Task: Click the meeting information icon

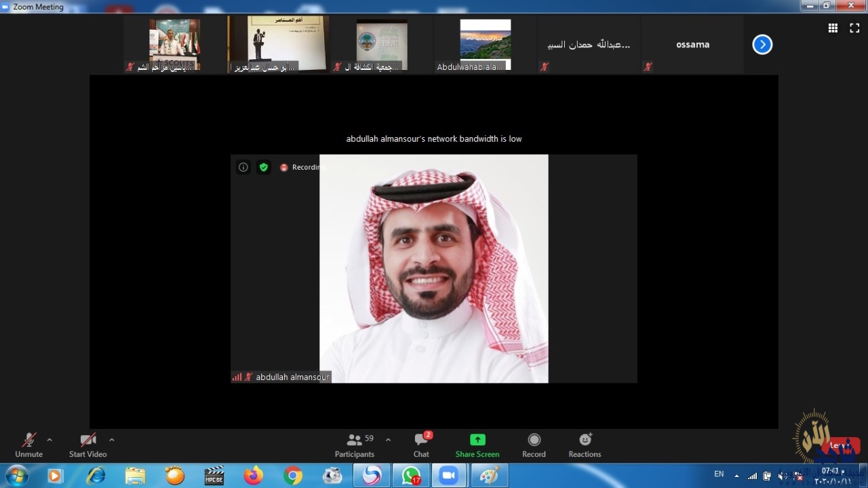Action: pyautogui.click(x=243, y=167)
